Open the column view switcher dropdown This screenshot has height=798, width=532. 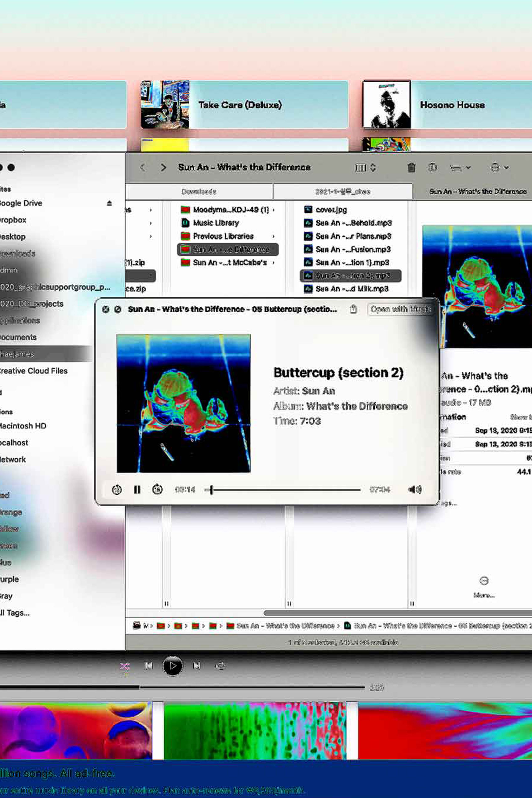tap(365, 168)
